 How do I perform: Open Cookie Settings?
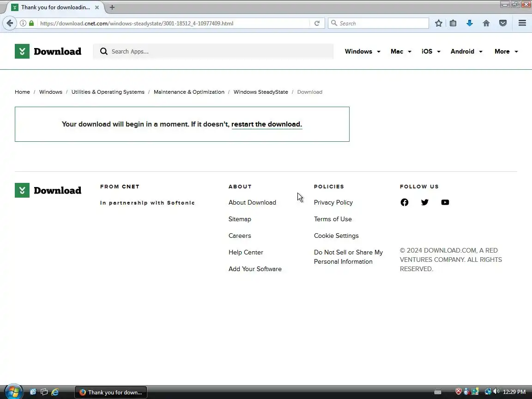336,236
